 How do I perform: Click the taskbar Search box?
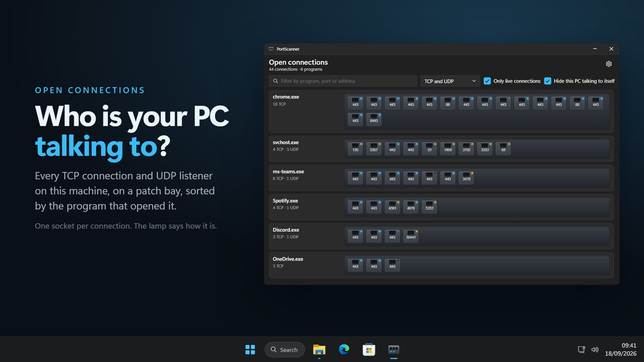tap(285, 349)
